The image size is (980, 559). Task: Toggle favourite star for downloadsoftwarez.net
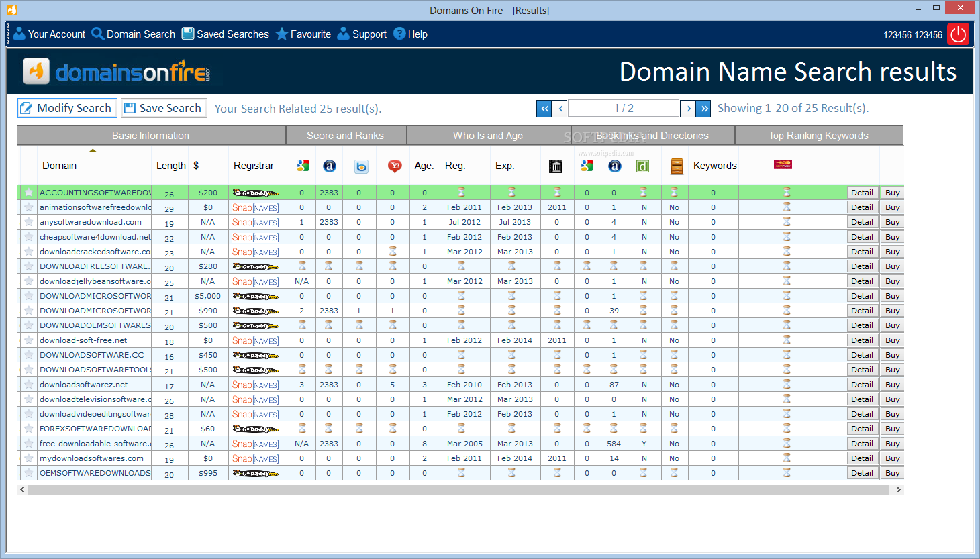pos(29,385)
